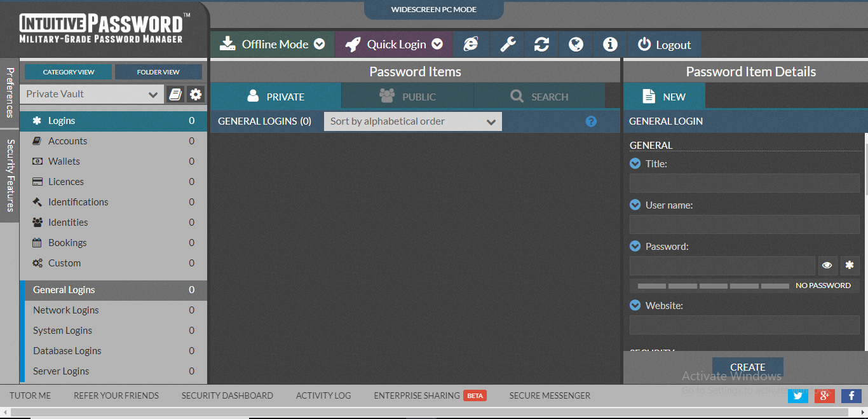Expand the Website field arrow

[635, 305]
